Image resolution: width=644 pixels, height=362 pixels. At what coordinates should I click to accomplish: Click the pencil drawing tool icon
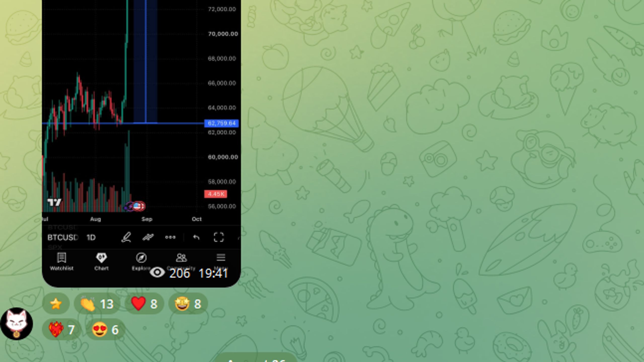(x=126, y=237)
